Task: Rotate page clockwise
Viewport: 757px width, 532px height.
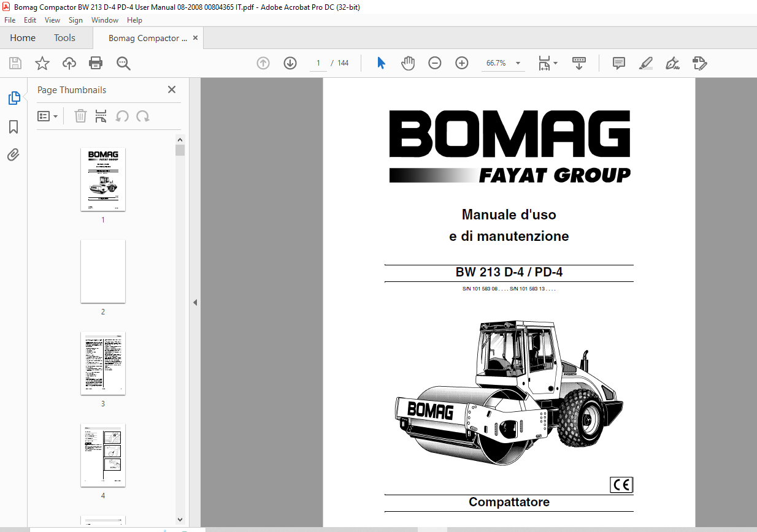Action: coord(143,116)
